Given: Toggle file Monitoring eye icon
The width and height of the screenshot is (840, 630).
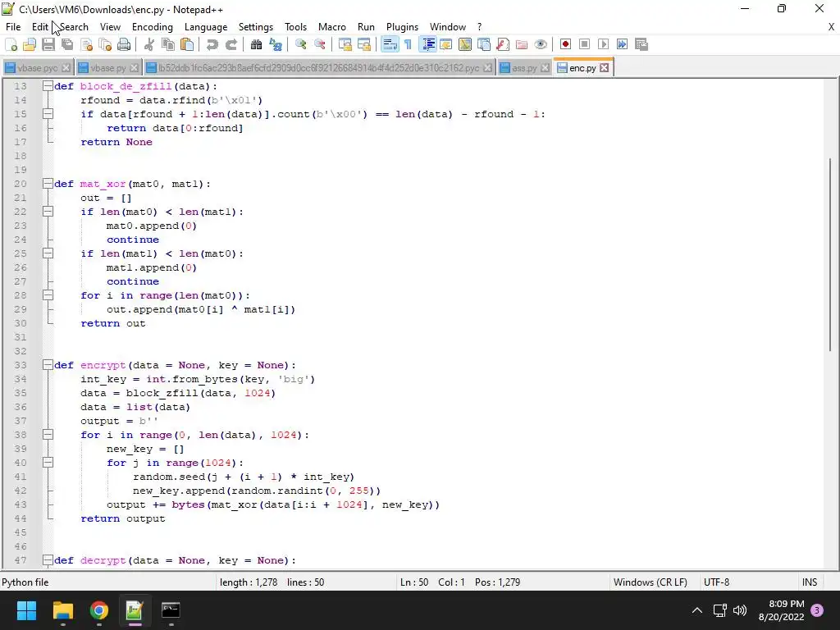Looking at the screenshot, I should 541,44.
